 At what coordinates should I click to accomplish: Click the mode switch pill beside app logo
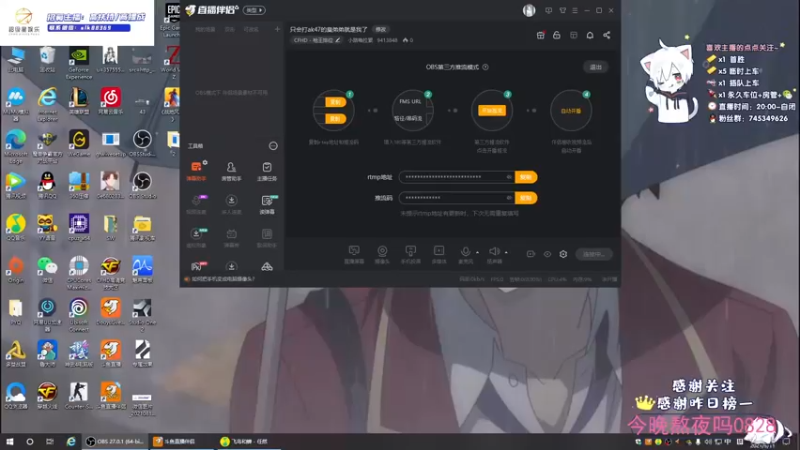254,10
